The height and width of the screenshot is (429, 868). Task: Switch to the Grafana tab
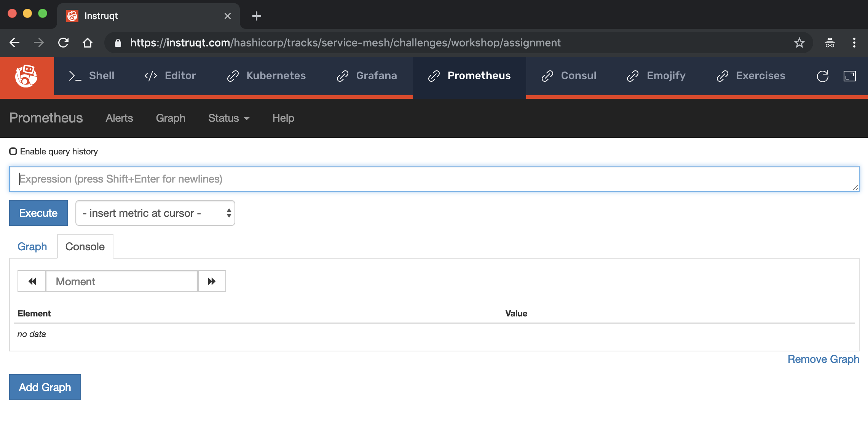click(x=367, y=76)
